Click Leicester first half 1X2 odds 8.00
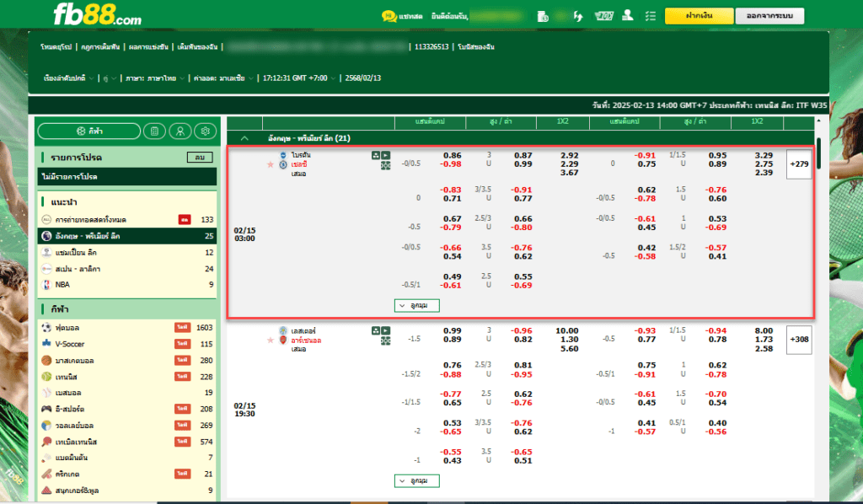 (x=764, y=330)
